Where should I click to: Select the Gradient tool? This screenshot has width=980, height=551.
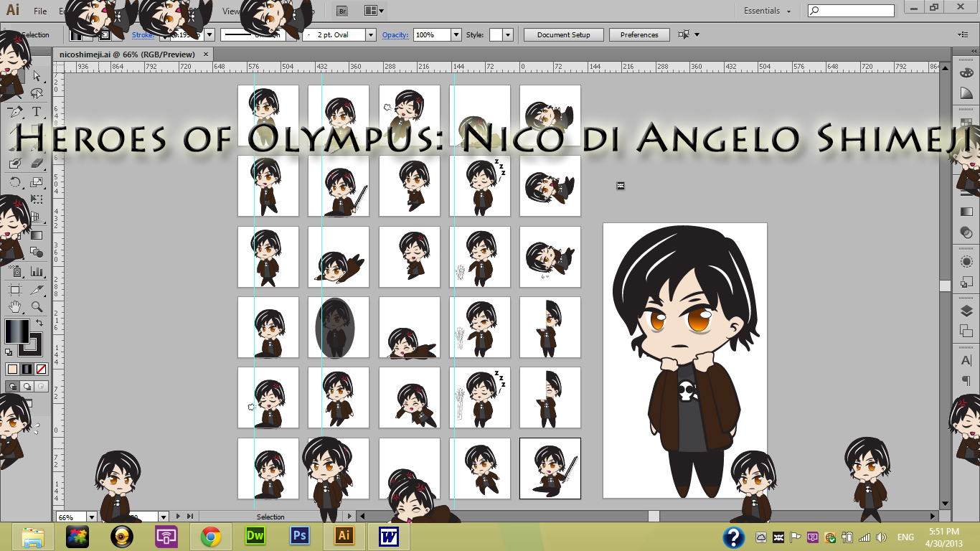click(x=37, y=235)
